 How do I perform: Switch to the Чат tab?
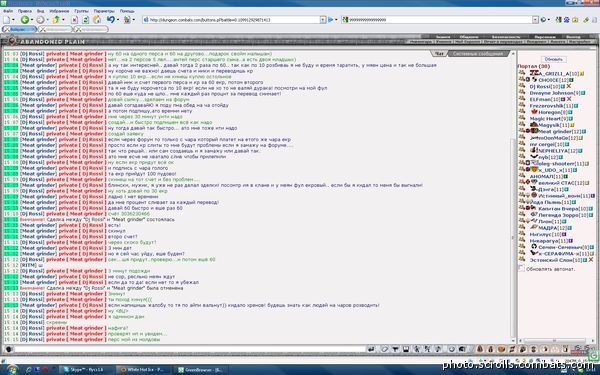click(440, 54)
